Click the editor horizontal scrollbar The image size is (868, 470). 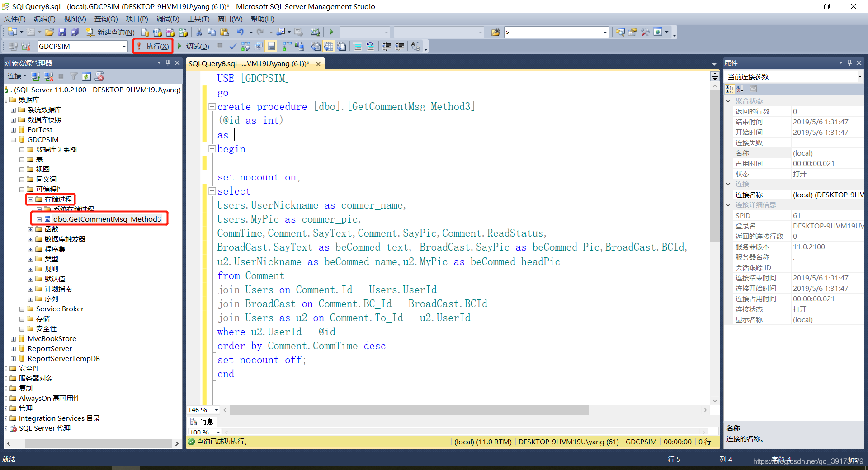409,410
